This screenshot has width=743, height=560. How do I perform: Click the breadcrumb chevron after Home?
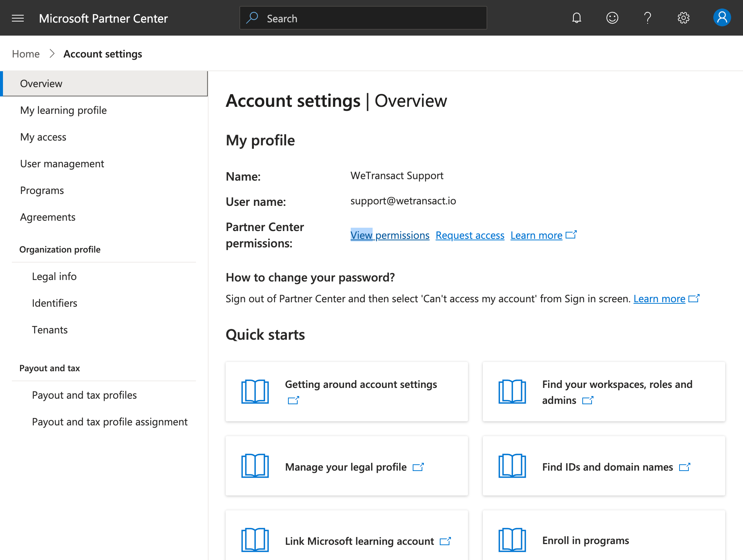coord(52,54)
